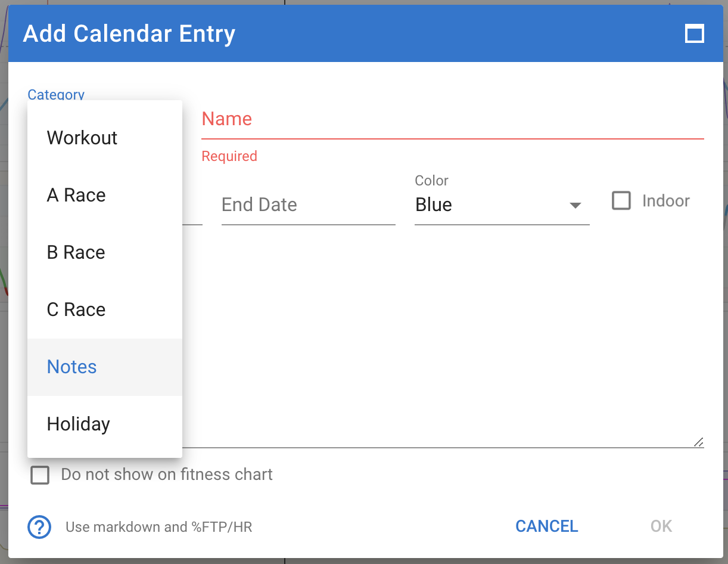This screenshot has width=728, height=564.
Task: Choose A Race category option
Action: 105,195
